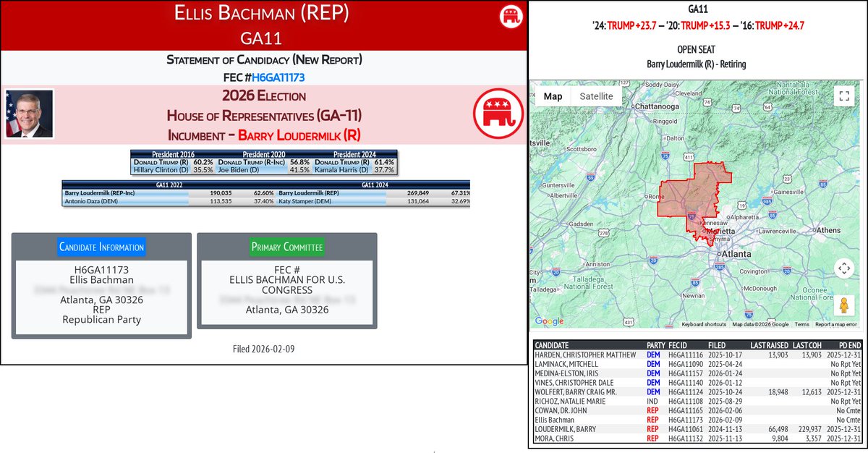Open Google Maps via the Google logo
Screen dimensions: 868x453
(x=550, y=321)
